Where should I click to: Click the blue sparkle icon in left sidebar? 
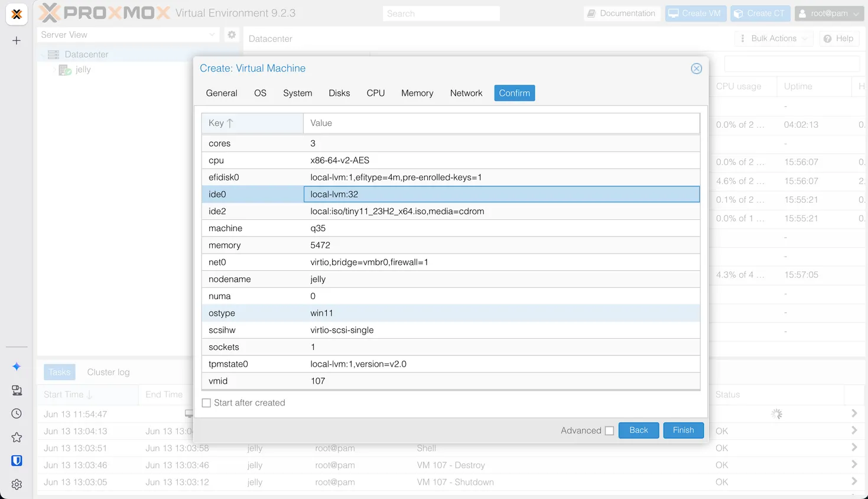coord(17,367)
